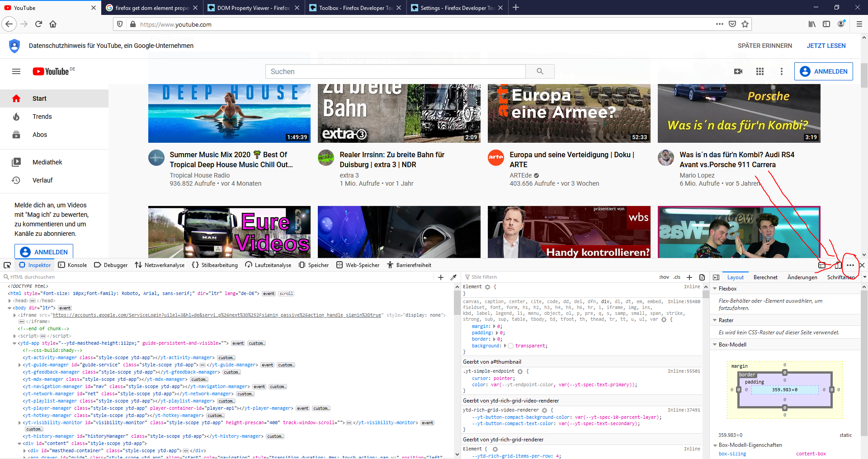Image resolution: width=868 pixels, height=459 pixels.
Task: Expand Box-Modell-Eigenschaften section
Action: point(715,445)
